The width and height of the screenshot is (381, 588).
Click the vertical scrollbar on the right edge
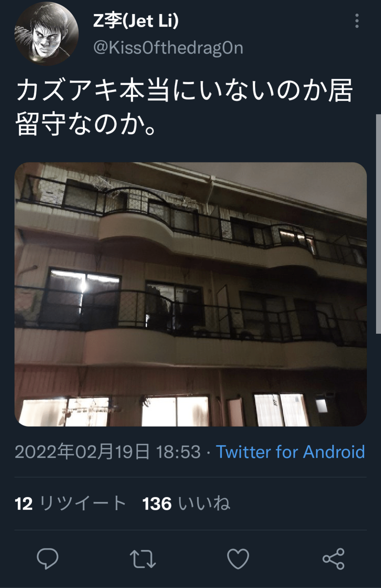(378, 224)
